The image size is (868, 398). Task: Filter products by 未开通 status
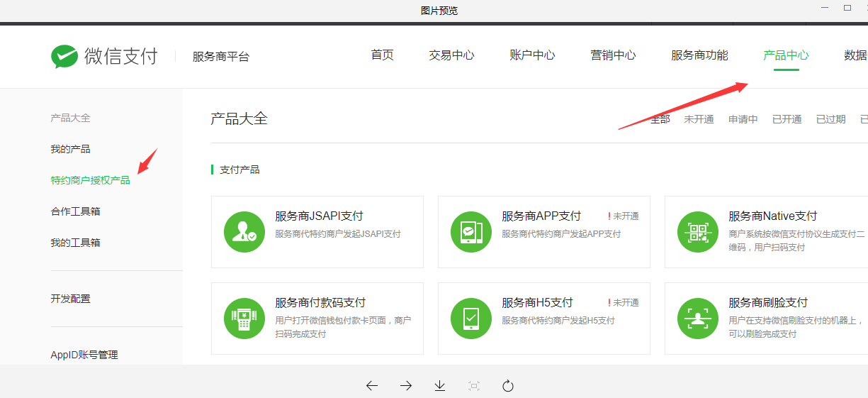[699, 119]
